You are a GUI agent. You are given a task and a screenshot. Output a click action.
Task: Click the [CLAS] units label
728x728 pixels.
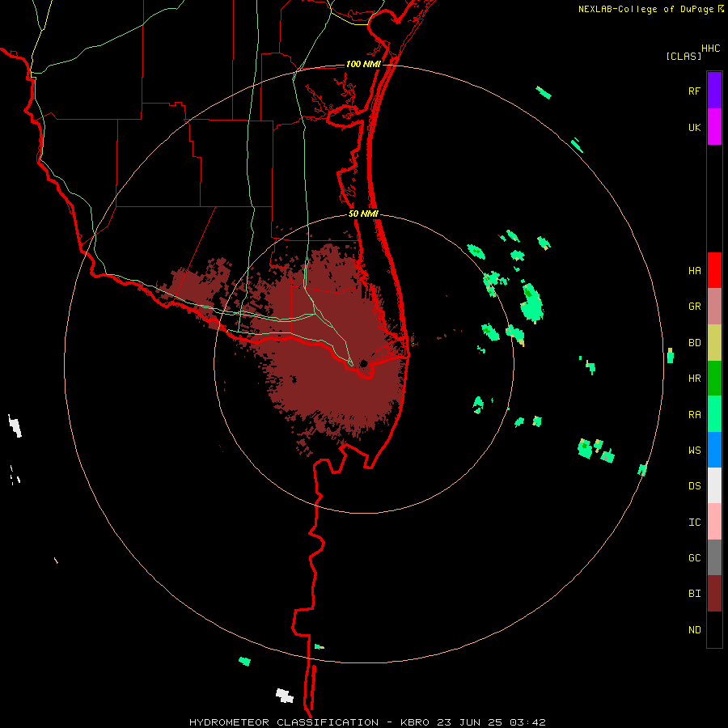(684, 56)
